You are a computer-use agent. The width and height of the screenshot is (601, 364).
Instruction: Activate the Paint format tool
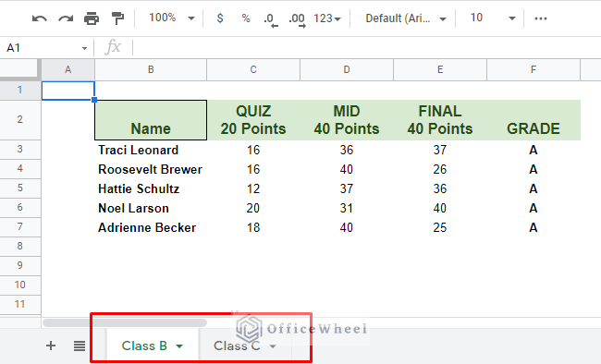click(117, 18)
